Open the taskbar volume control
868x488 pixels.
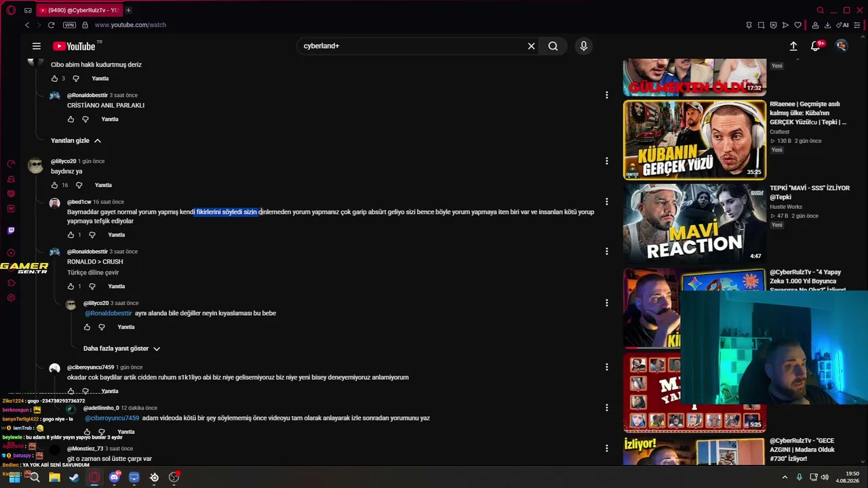click(824, 477)
